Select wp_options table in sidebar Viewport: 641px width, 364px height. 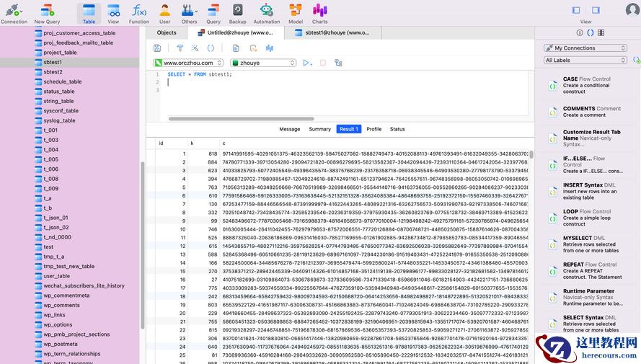pos(69,325)
